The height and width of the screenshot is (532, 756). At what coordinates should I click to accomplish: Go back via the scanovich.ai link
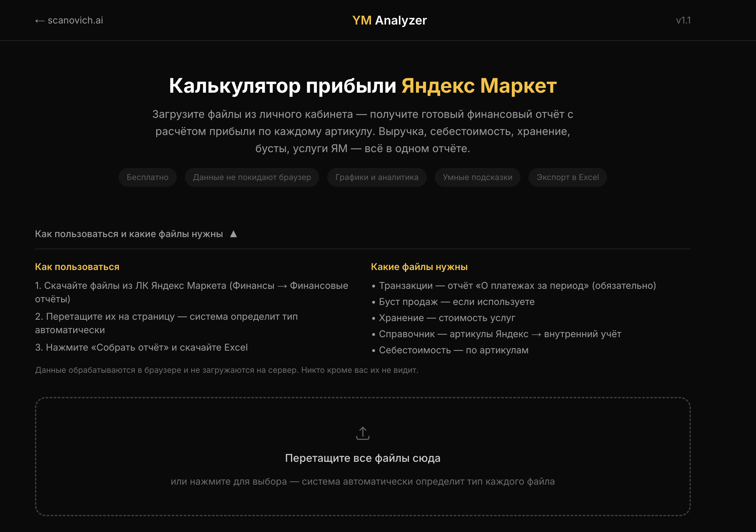pos(69,20)
